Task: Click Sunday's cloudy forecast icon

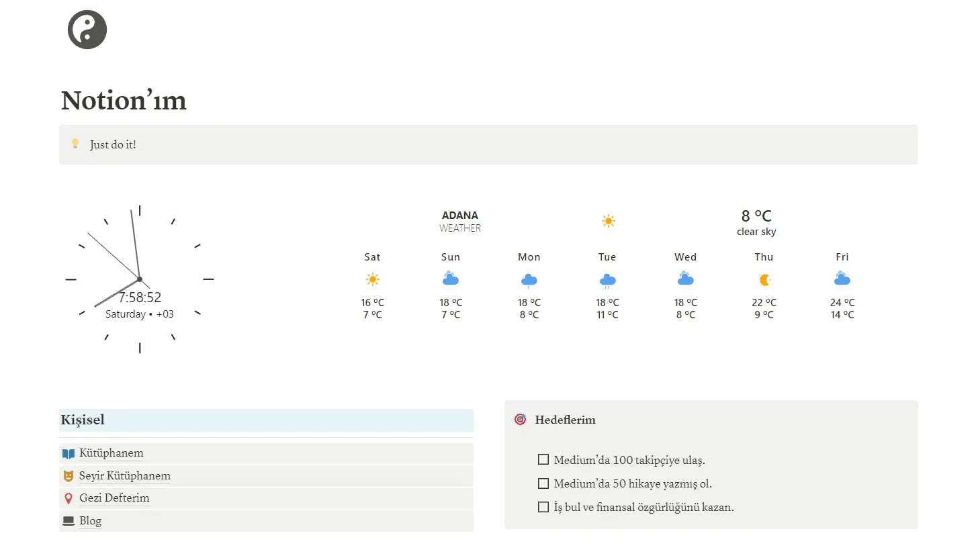Action: (x=451, y=278)
